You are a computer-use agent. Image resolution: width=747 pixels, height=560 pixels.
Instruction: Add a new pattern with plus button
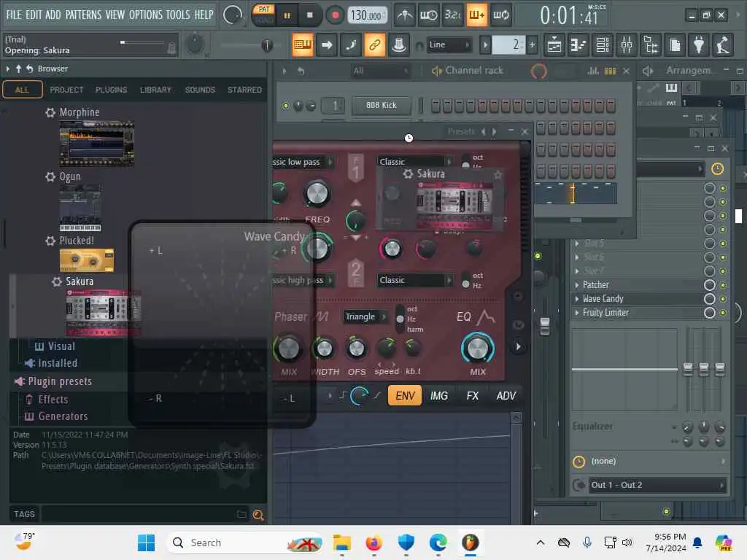[x=532, y=44]
